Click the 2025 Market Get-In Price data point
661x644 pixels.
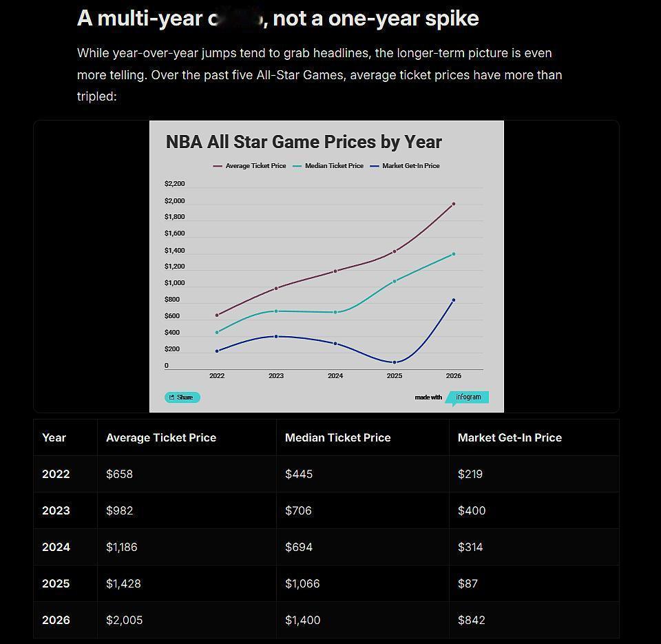[x=395, y=362]
